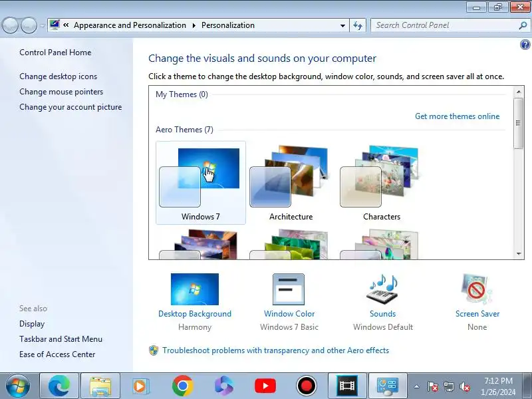Screen dimensions: 532x399
Task: Open the Window Color icon
Action: click(x=289, y=289)
